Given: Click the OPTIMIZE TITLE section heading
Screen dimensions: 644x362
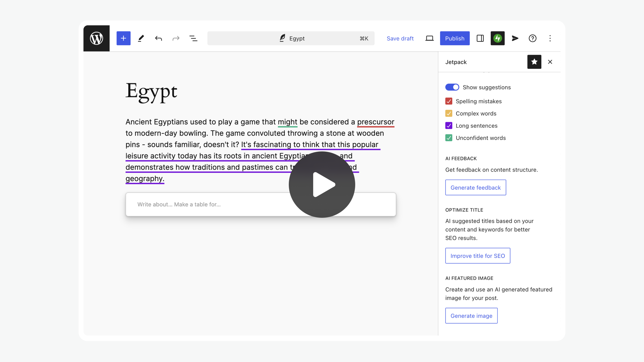Looking at the screenshot, I should click(464, 210).
